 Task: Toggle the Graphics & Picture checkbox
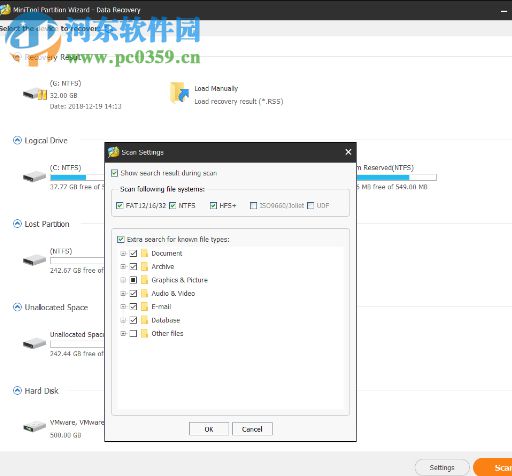click(133, 280)
